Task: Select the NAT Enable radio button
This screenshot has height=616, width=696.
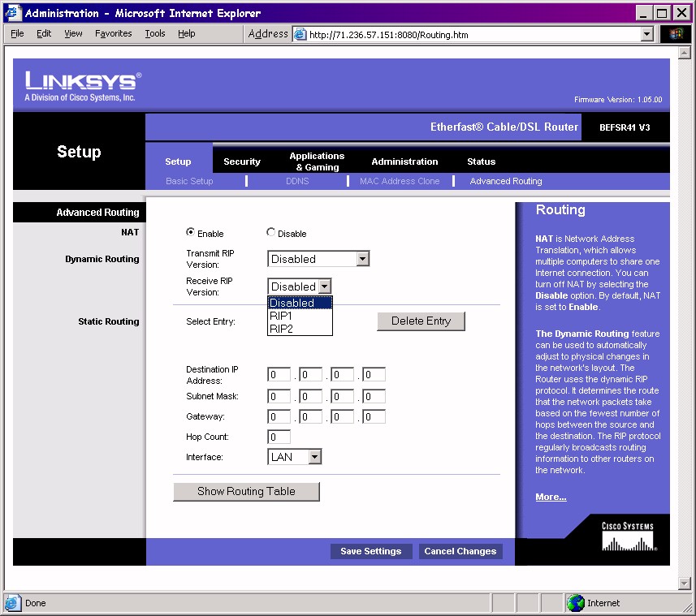Action: point(191,233)
